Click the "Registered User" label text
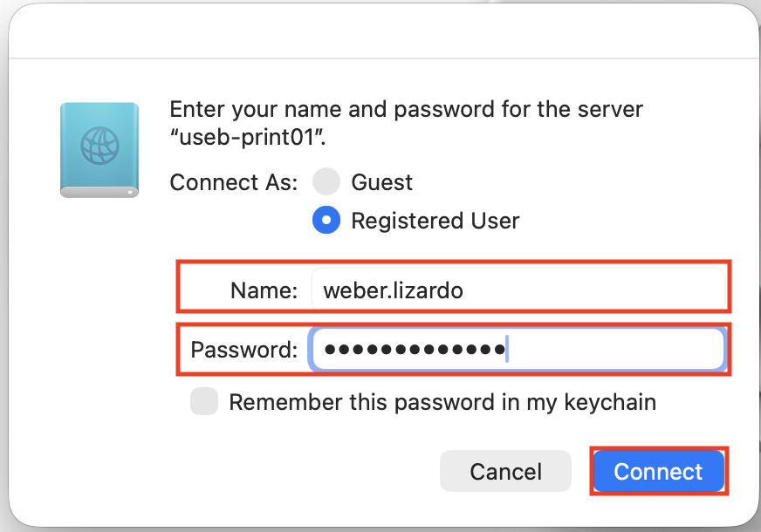Image resolution: width=761 pixels, height=532 pixels. tap(435, 221)
